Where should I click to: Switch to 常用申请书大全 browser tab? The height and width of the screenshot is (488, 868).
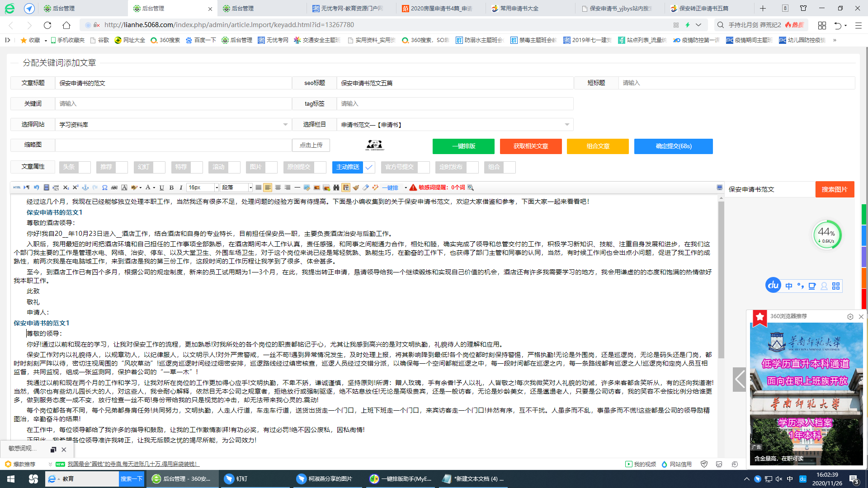(519, 8)
